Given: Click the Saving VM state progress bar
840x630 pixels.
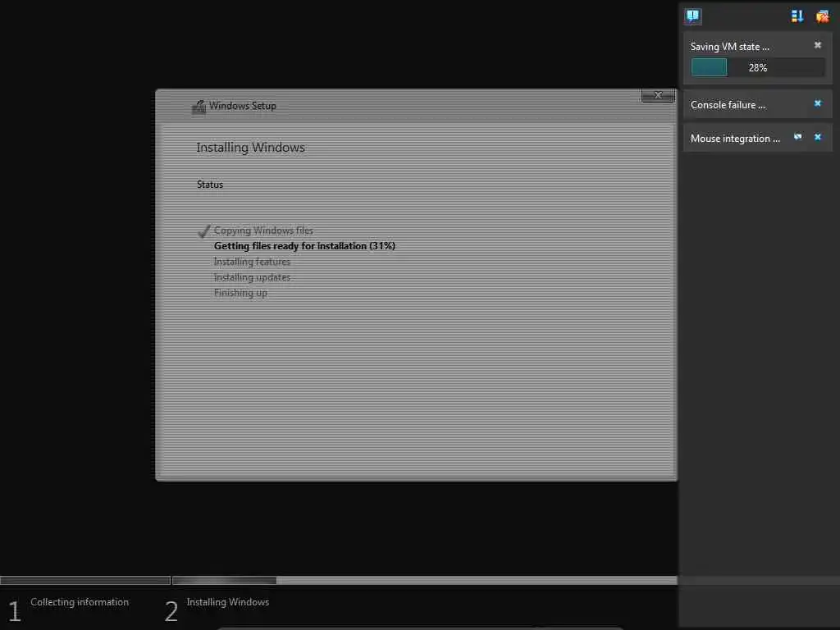Looking at the screenshot, I should (757, 67).
